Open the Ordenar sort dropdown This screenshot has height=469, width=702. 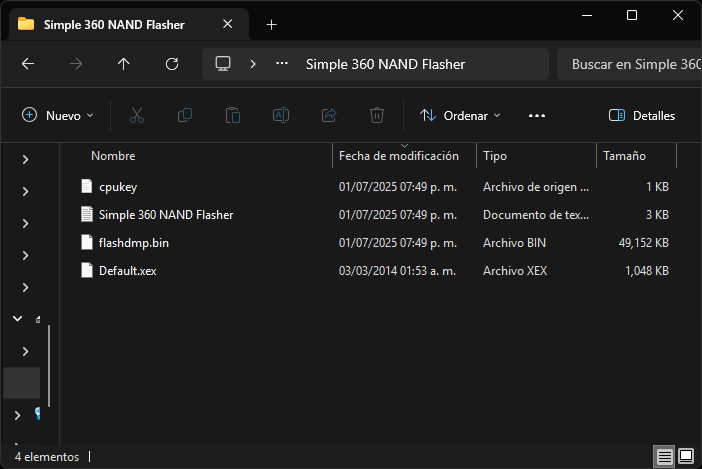click(460, 115)
